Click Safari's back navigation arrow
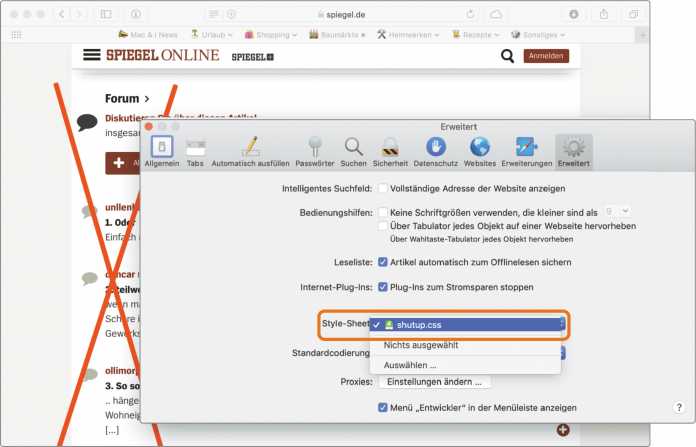 [62, 14]
